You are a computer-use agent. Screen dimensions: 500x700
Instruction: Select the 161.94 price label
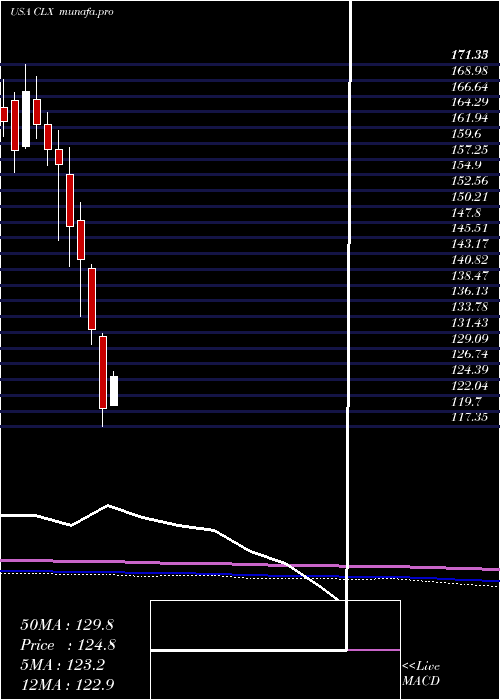coord(469,118)
